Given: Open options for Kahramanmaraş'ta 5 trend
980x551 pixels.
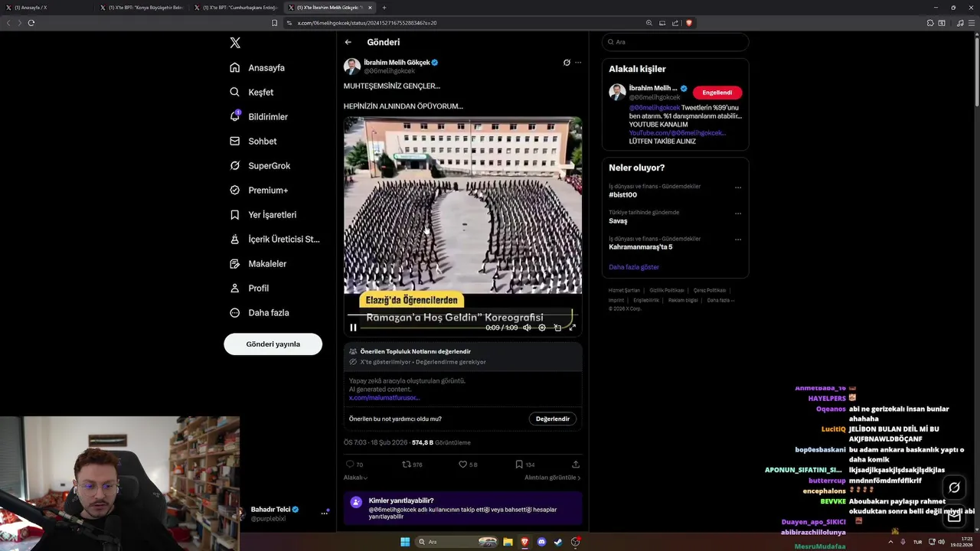Looking at the screenshot, I should pyautogui.click(x=738, y=240).
